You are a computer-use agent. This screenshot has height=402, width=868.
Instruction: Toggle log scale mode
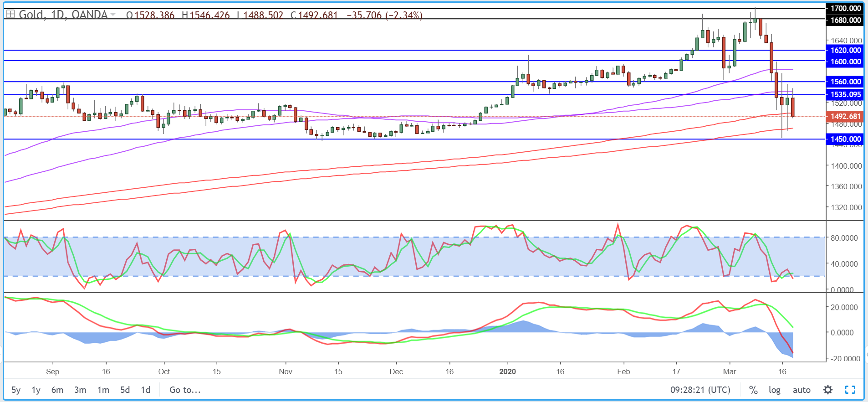(x=774, y=390)
